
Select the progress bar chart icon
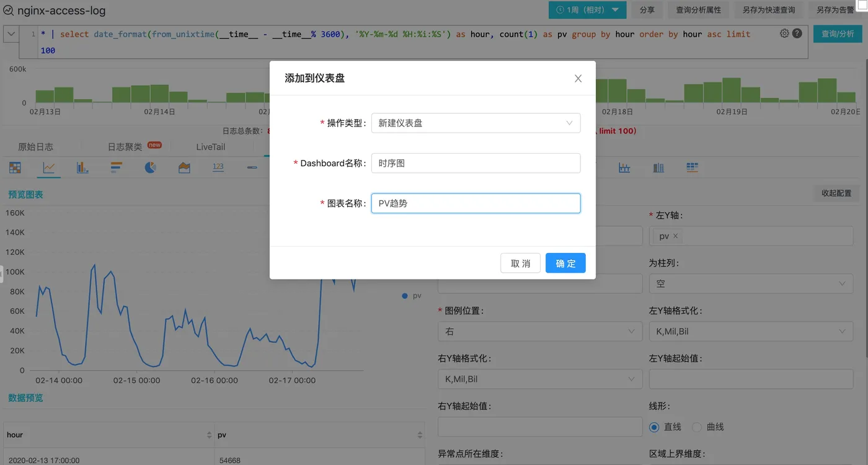tap(252, 167)
